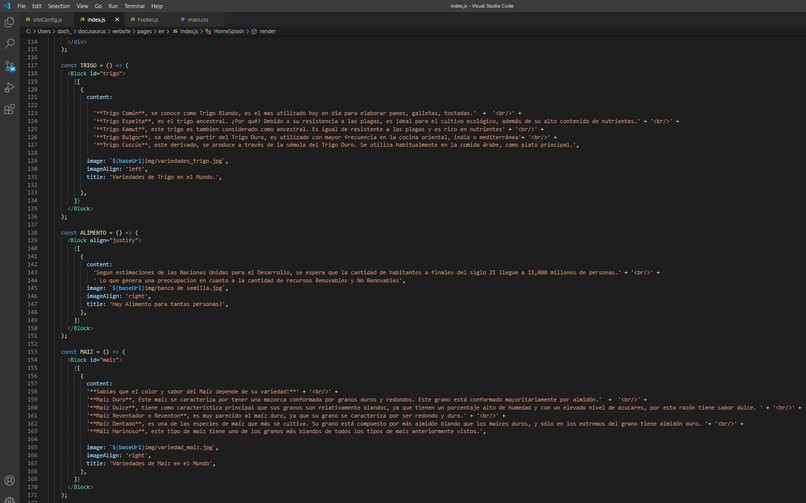Screen dimensions: 806x503
Task: Open the Search view icon
Action: tap(9, 44)
